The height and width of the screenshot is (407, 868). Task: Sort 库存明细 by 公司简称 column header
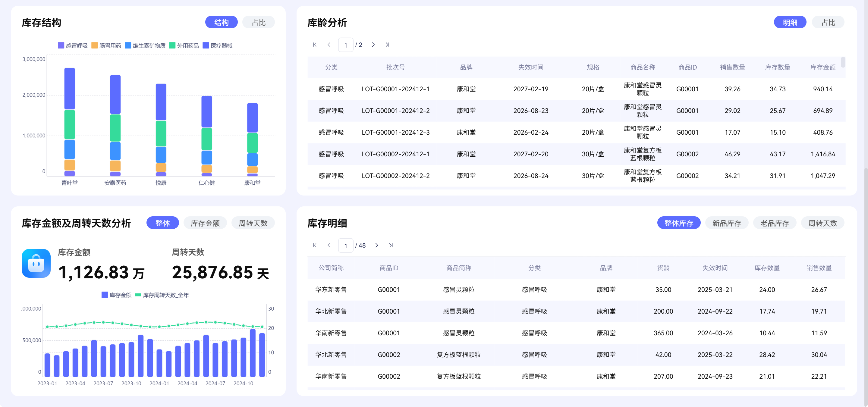click(x=331, y=268)
